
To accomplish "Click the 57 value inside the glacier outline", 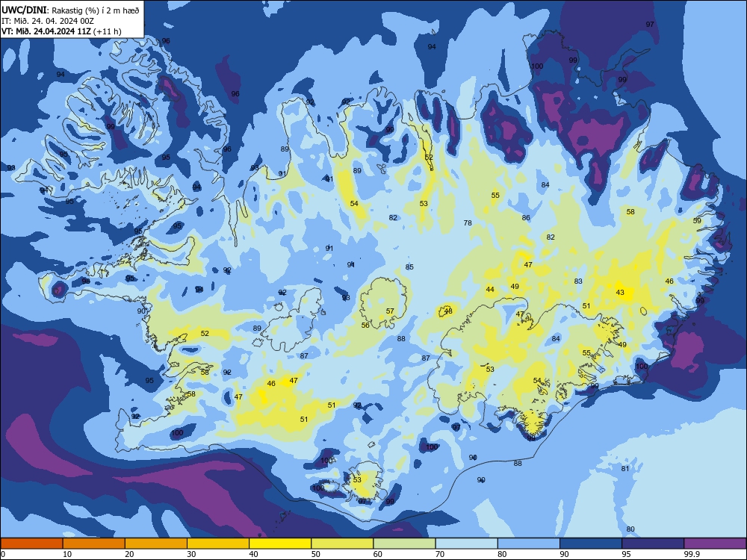I will coord(390,311).
